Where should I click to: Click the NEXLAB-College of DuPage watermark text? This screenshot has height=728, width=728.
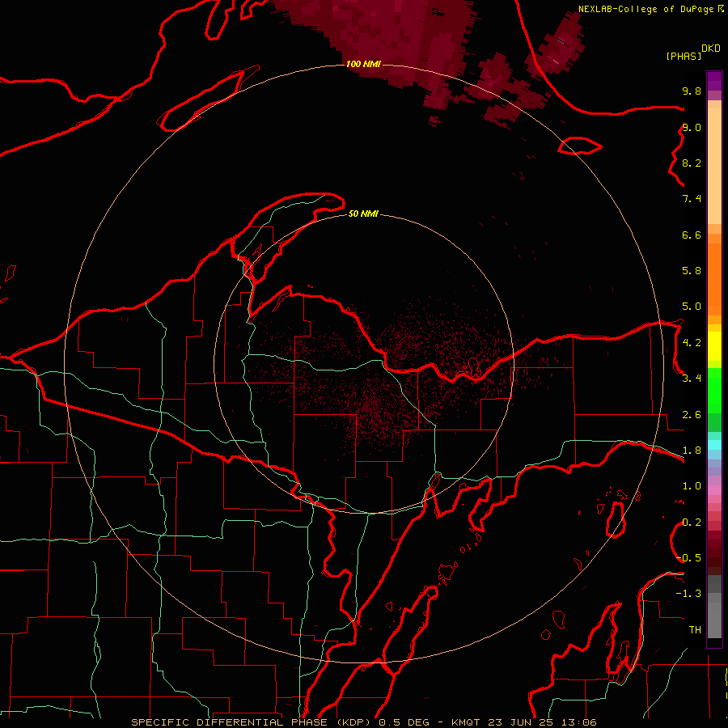click(645, 9)
